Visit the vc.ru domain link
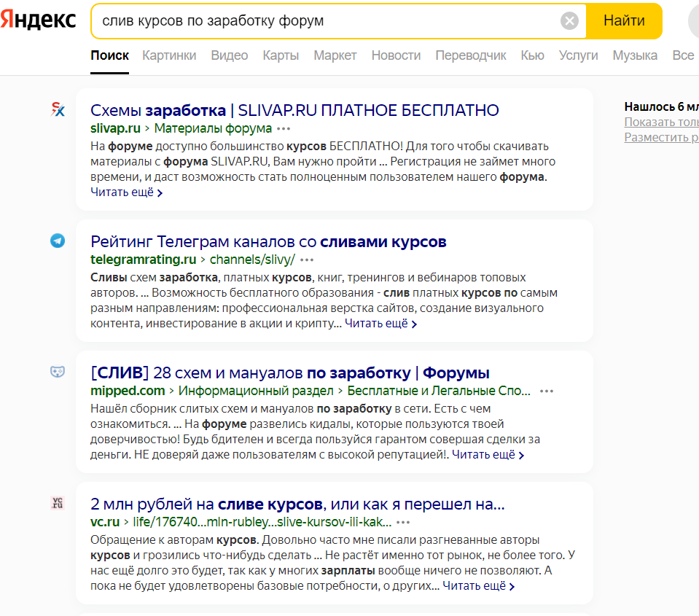699x616 pixels. coord(105,522)
